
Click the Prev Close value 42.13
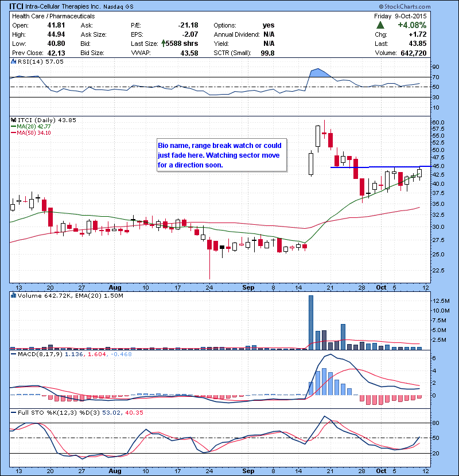tap(56, 53)
